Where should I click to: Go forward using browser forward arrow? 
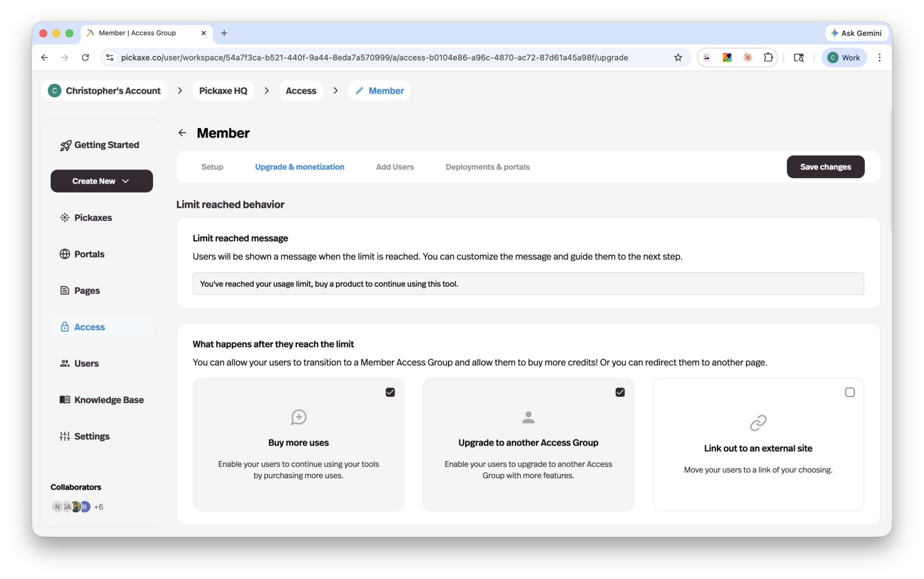click(x=65, y=58)
